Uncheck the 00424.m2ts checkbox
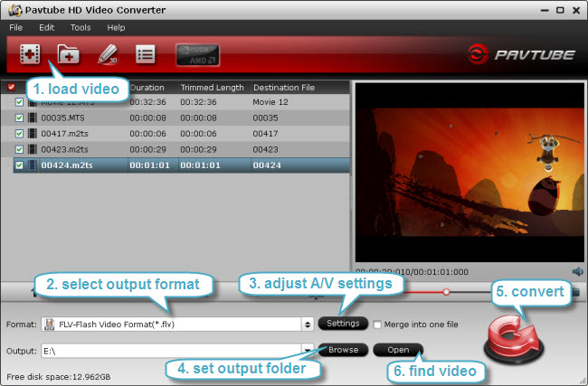 19,165
